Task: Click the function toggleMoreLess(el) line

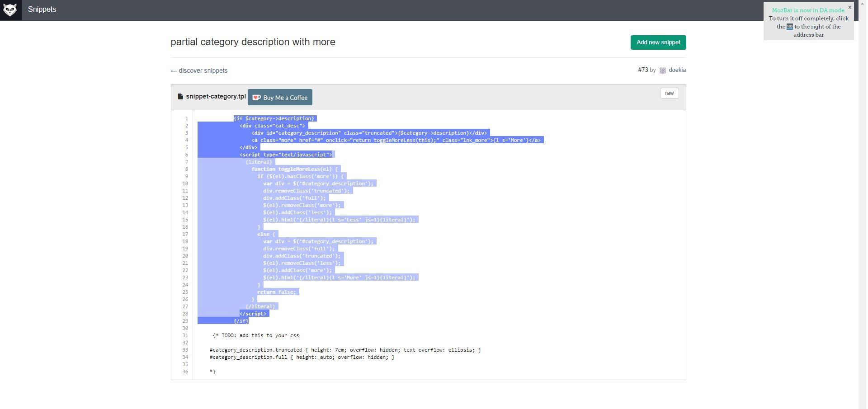Action: pyautogui.click(x=295, y=169)
